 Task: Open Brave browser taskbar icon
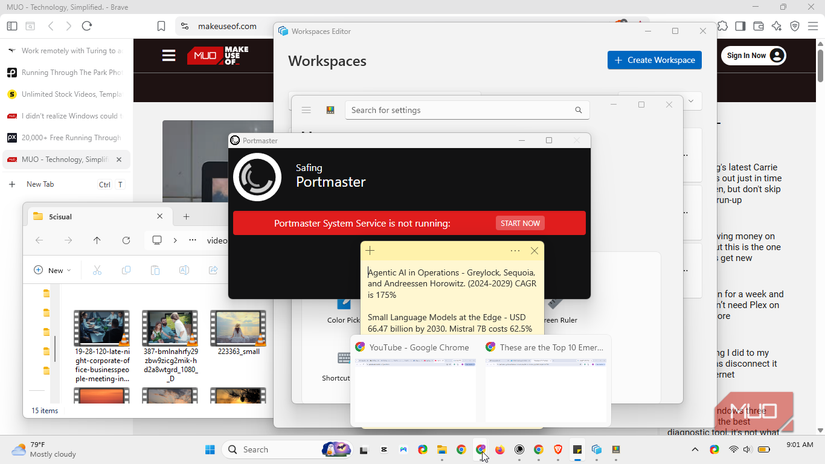tap(558, 449)
